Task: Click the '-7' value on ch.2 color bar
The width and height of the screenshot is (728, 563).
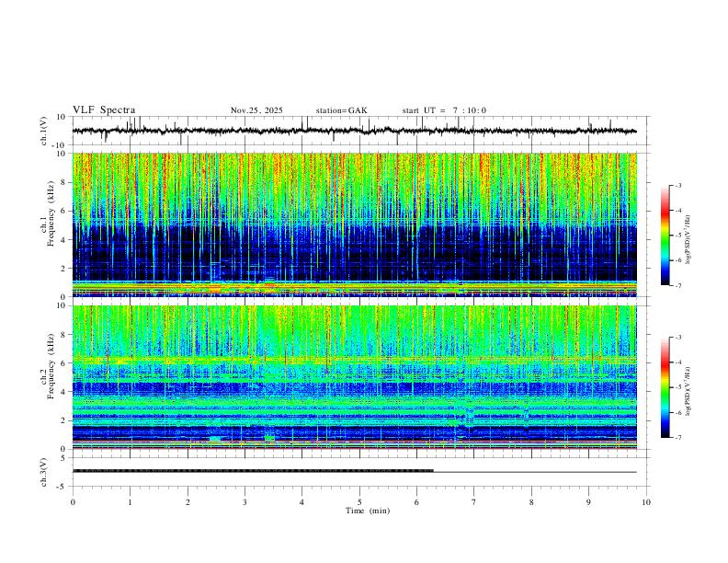Action: click(677, 438)
